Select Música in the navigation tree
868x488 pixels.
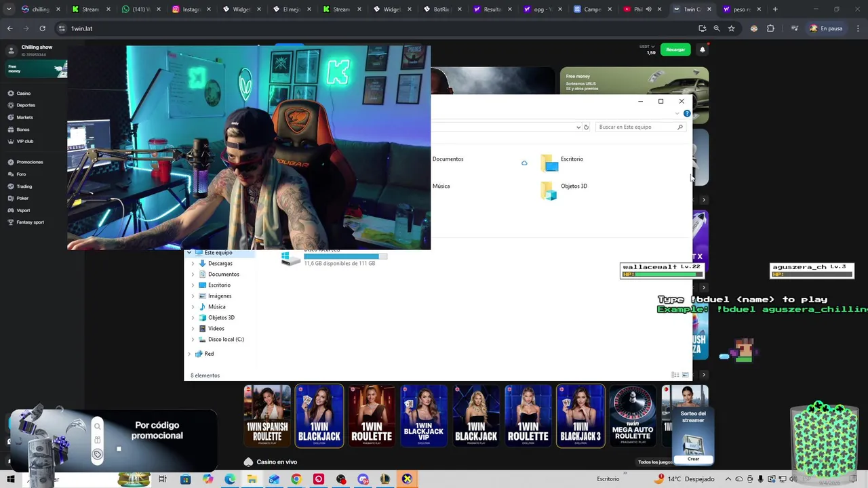[x=216, y=306]
